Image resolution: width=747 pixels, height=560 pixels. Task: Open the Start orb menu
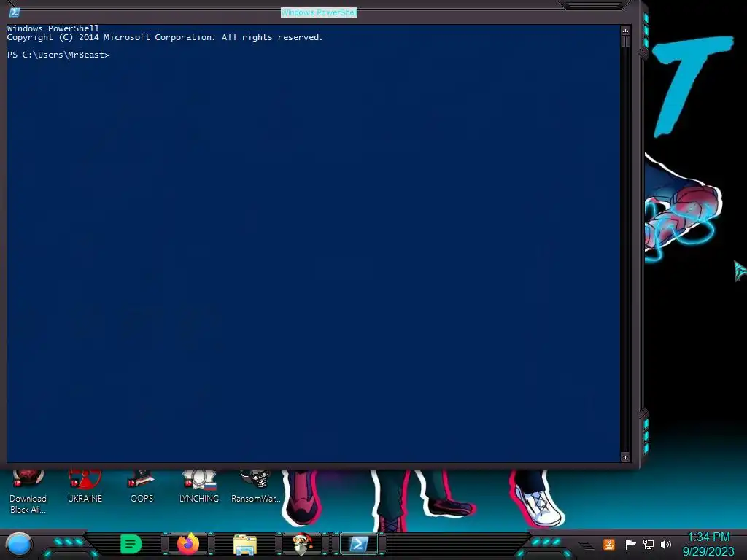coord(19,544)
